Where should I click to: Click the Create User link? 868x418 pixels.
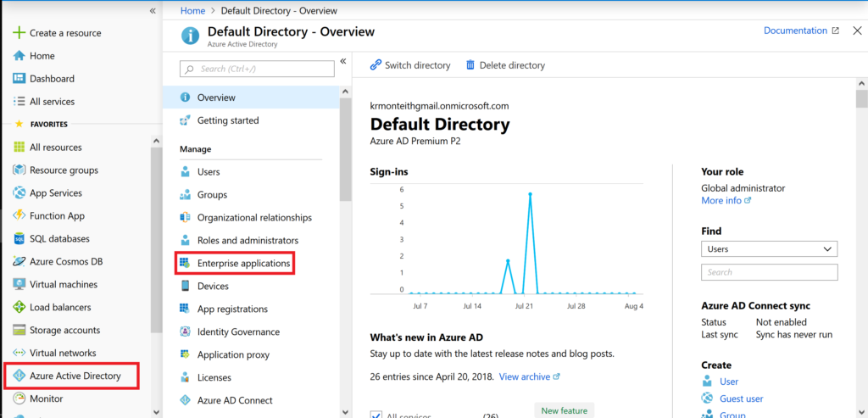(x=729, y=382)
